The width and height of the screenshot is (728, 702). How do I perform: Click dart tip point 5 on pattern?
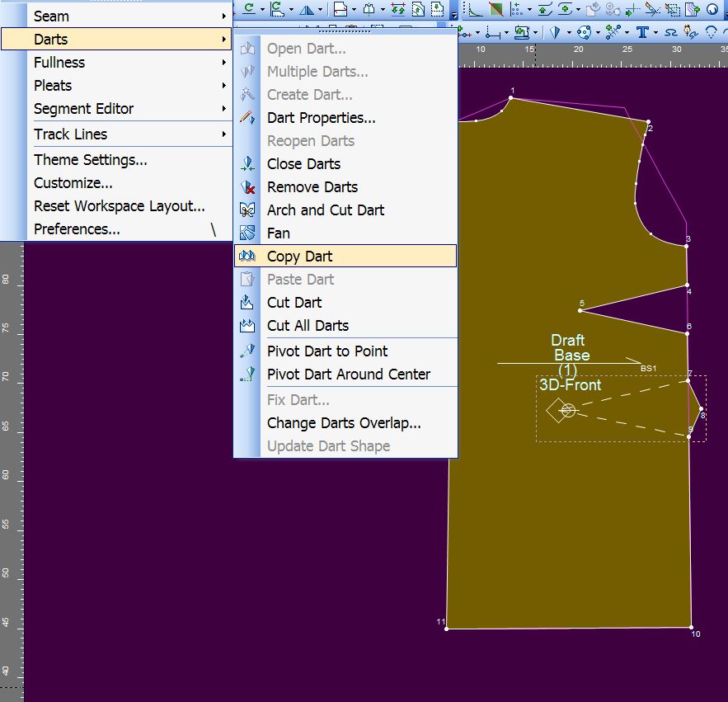pos(580,310)
